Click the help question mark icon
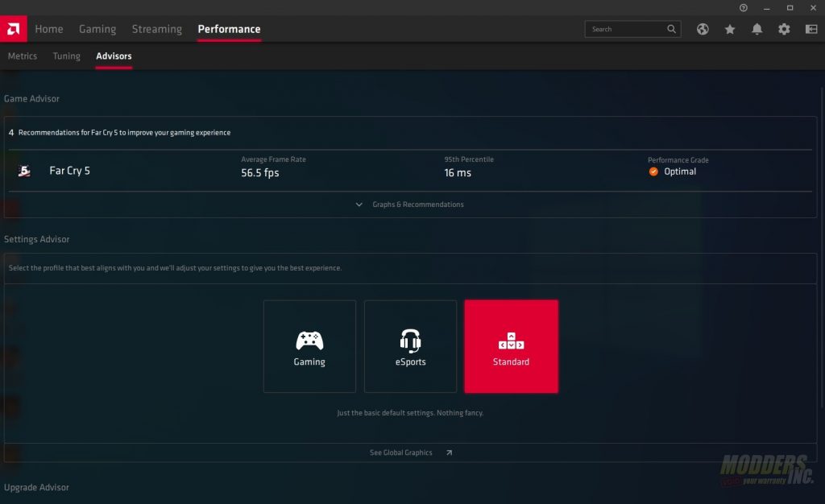 (x=744, y=8)
